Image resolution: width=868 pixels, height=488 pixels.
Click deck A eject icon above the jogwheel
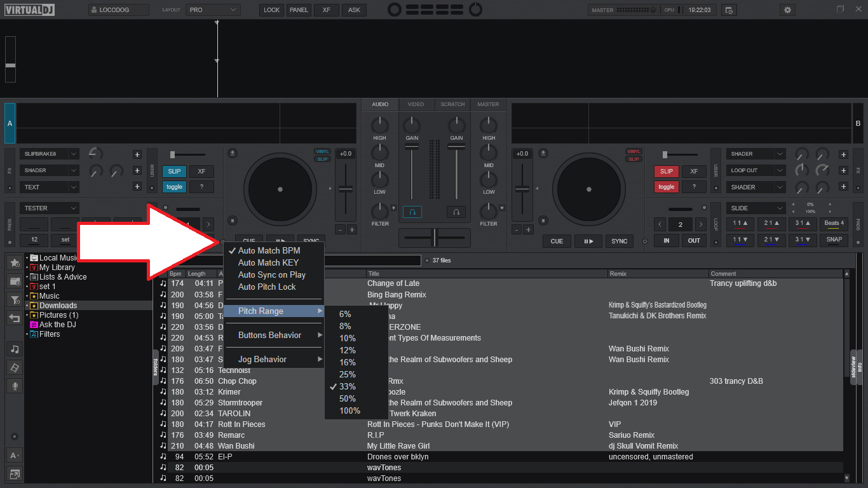pyautogui.click(x=233, y=152)
